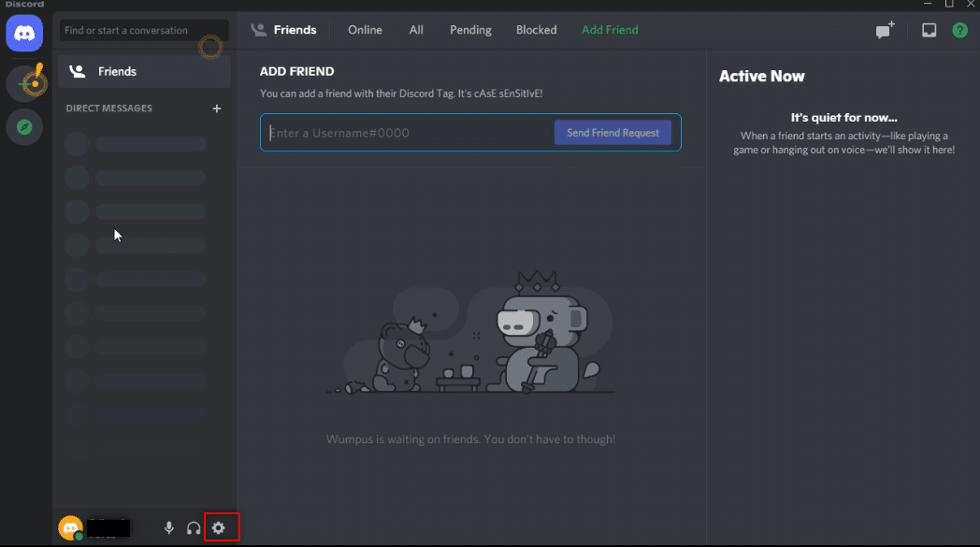
Task: Open New Group DM icon
Action: point(885,29)
